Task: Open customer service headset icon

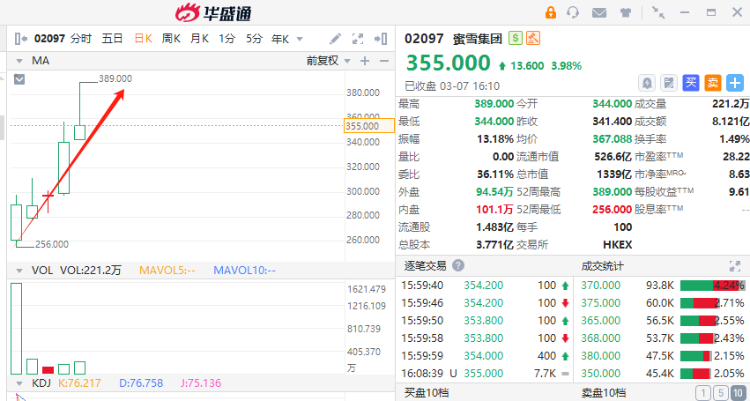Action: [573, 13]
